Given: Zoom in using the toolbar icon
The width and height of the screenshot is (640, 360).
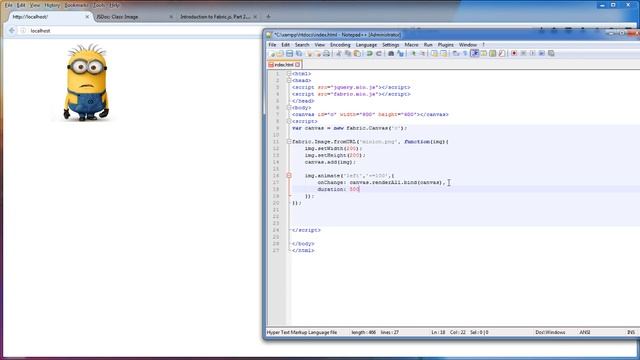Looking at the screenshot, I should (413, 53).
